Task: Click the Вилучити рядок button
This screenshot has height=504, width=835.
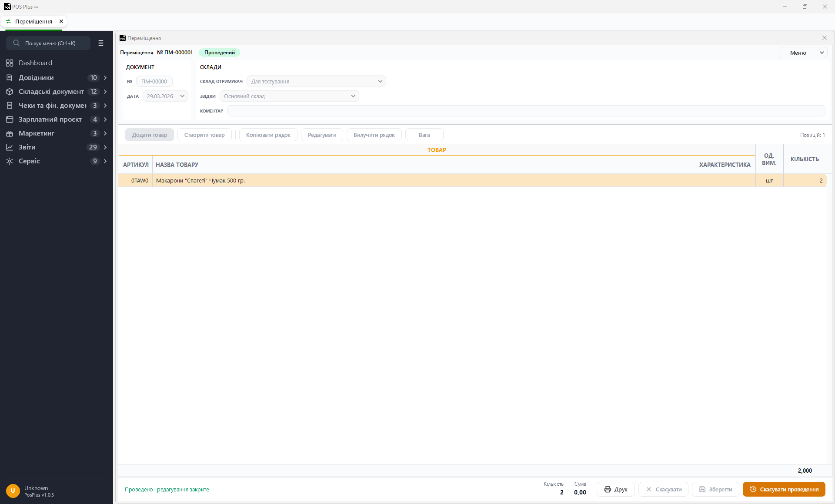Action: (374, 135)
